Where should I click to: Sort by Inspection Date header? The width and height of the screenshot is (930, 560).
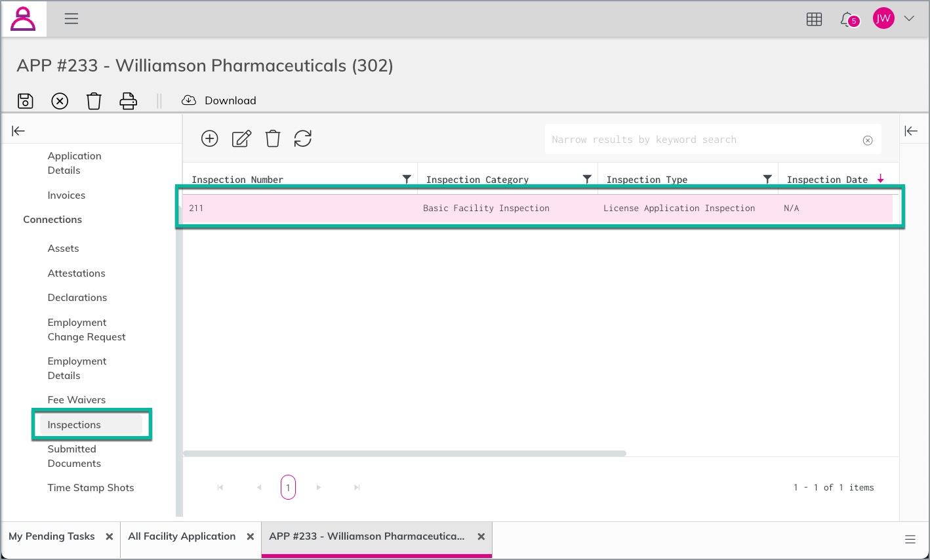coord(827,180)
